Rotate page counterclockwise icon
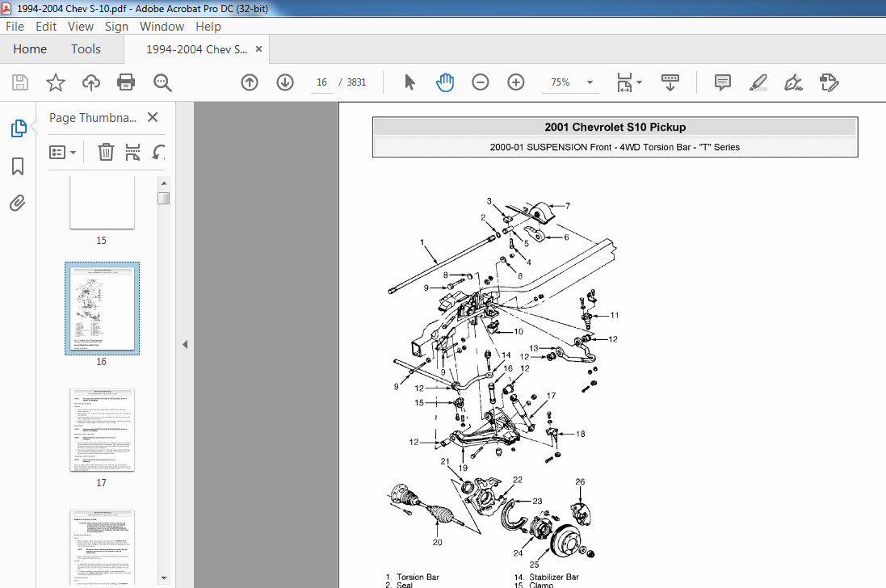Viewport: 886px width, 588px height. [159, 152]
